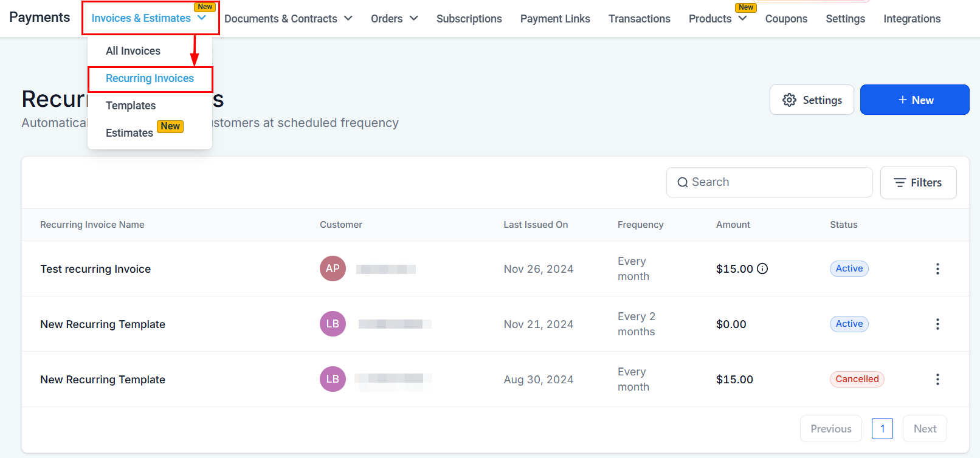Open recurring invoice Settings with gear icon
The width and height of the screenshot is (980, 458).
[812, 100]
